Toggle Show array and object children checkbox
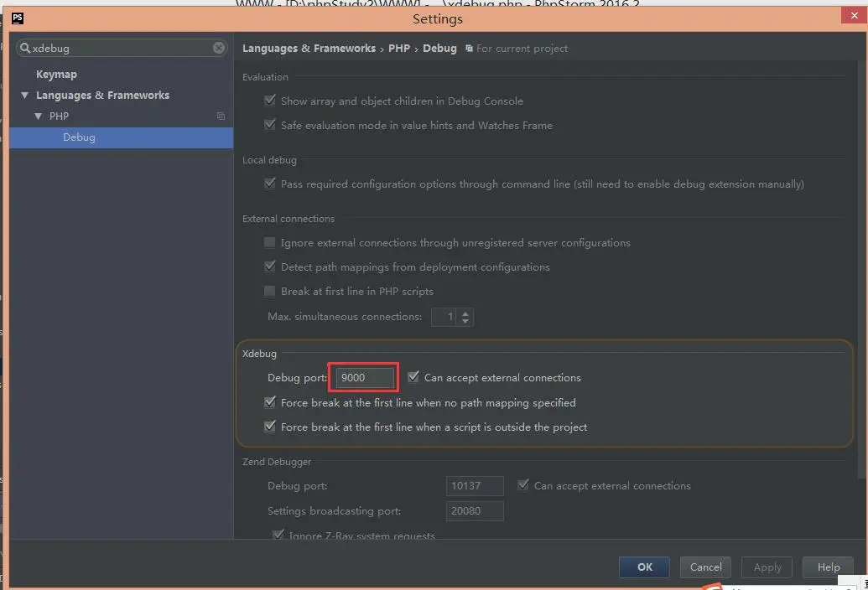 click(x=270, y=101)
